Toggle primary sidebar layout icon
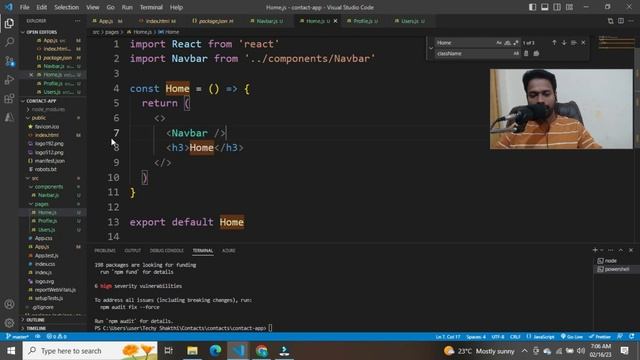Image resolution: width=640 pixels, height=360 pixels. [x=532, y=7]
